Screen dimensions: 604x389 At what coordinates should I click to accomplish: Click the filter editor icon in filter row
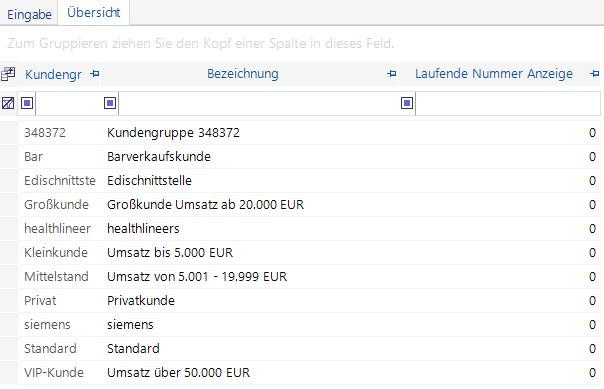coord(8,103)
